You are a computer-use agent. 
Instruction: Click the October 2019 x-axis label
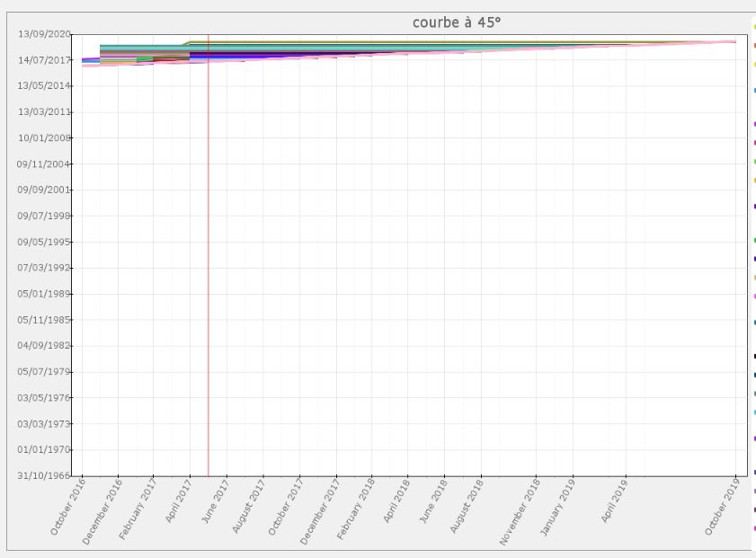722,509
